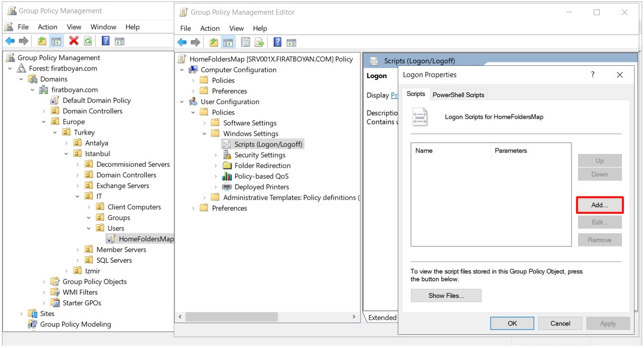This screenshot has height=348, width=644.
Task: Click green Refresh icon in Group Policy Management toolbar
Action: coord(88,41)
